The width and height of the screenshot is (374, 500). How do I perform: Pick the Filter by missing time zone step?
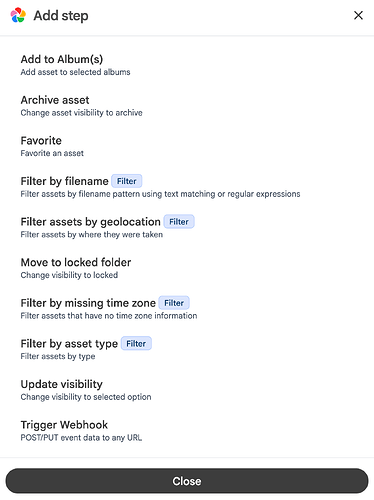click(187, 309)
